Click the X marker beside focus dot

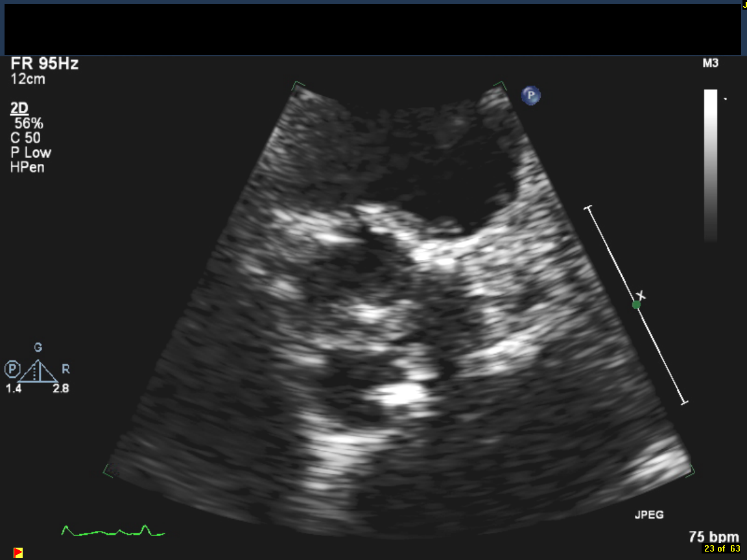point(641,296)
